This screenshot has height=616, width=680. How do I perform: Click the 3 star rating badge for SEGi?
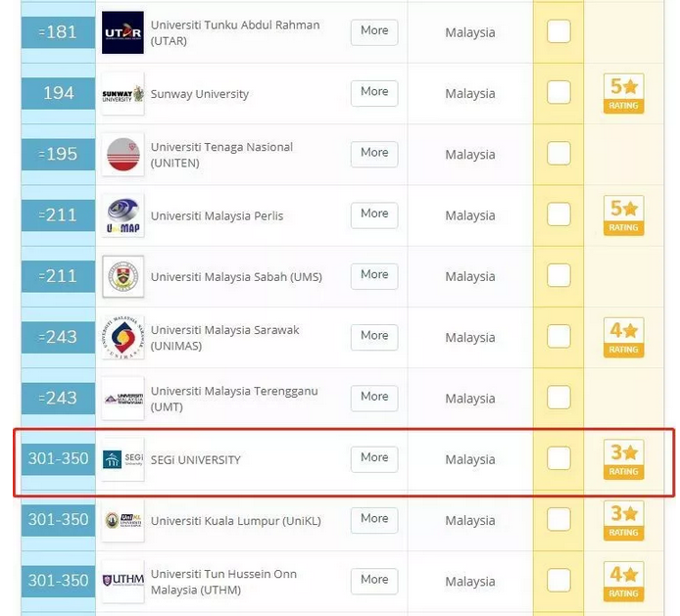point(623,459)
